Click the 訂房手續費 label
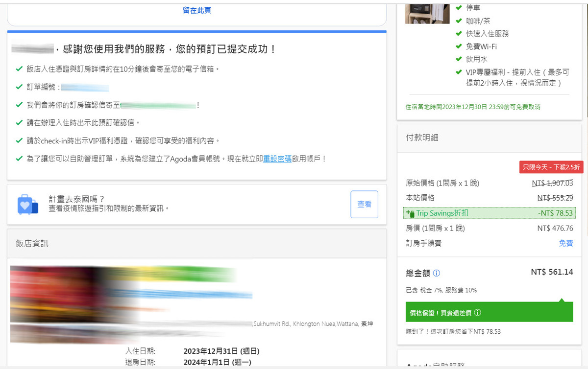This screenshot has height=369, width=588. point(424,243)
